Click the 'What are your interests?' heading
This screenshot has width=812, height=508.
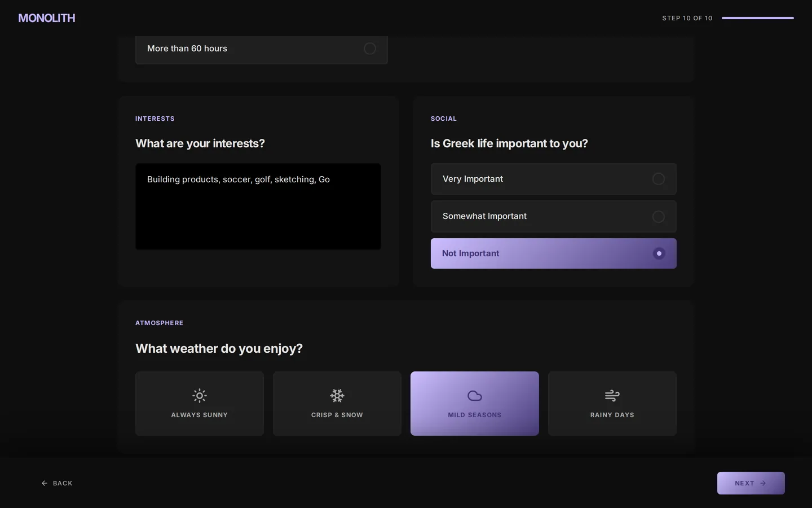pyautogui.click(x=200, y=143)
